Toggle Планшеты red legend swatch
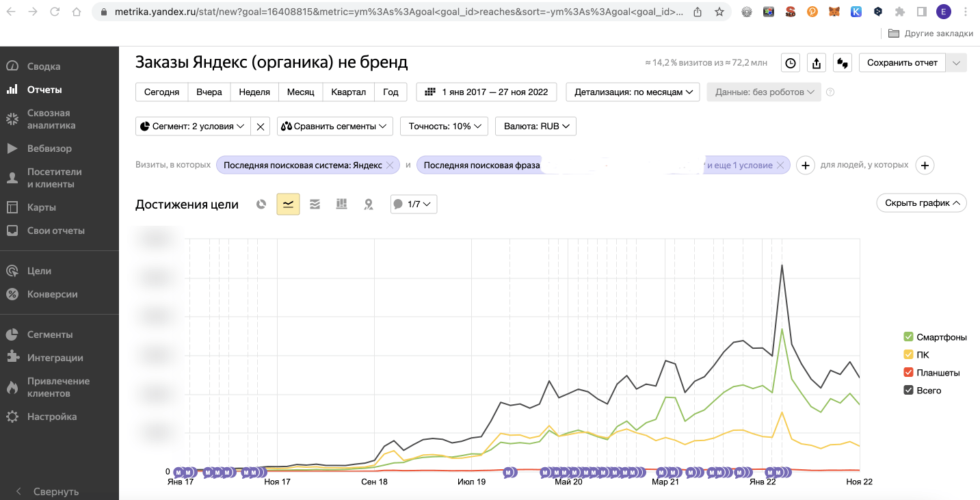This screenshot has height=500, width=980. 908,373
